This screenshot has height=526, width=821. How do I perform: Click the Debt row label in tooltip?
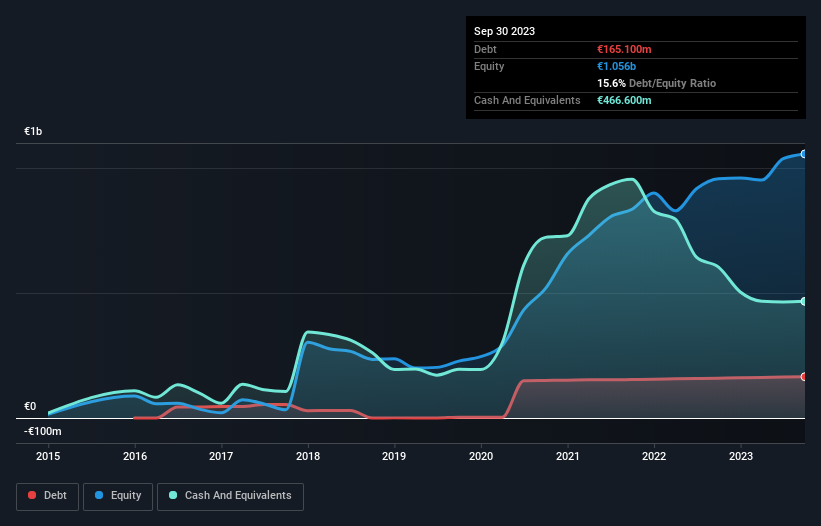coord(485,49)
